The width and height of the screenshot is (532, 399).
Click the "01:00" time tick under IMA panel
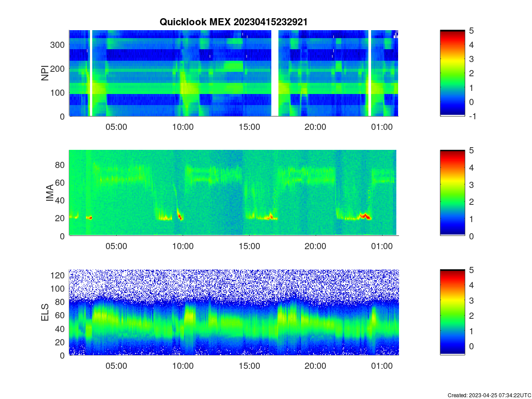[x=382, y=246]
